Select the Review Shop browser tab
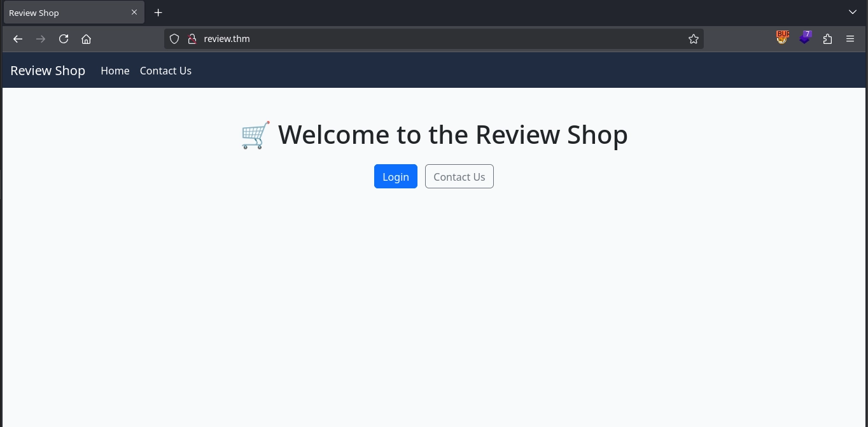This screenshot has width=868, height=427. [x=64, y=13]
